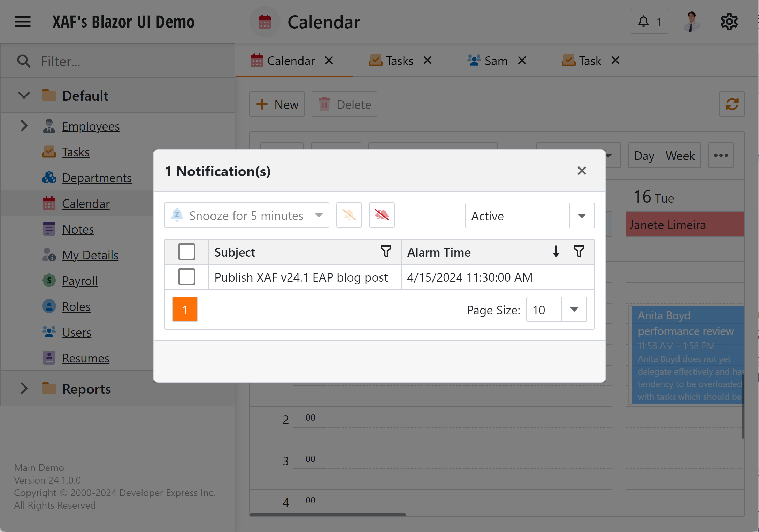Click the Alarm Time column filter icon
Image resolution: width=759 pixels, height=532 pixels.
[x=578, y=251]
